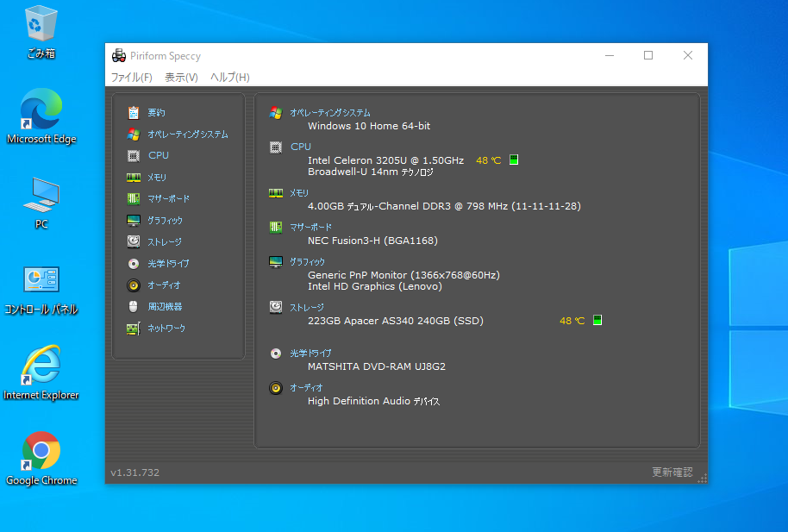Click the オーディオ heading link in summary
Viewport: 788px width, 532px height.
[x=306, y=388]
